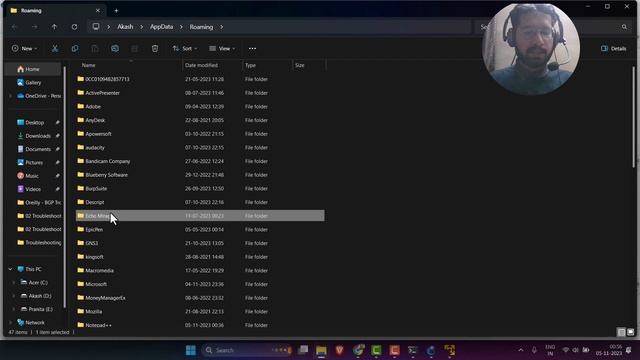Screen dimensions: 640x360
Task: Open Pictures in the sidebar
Action: pos(34,162)
